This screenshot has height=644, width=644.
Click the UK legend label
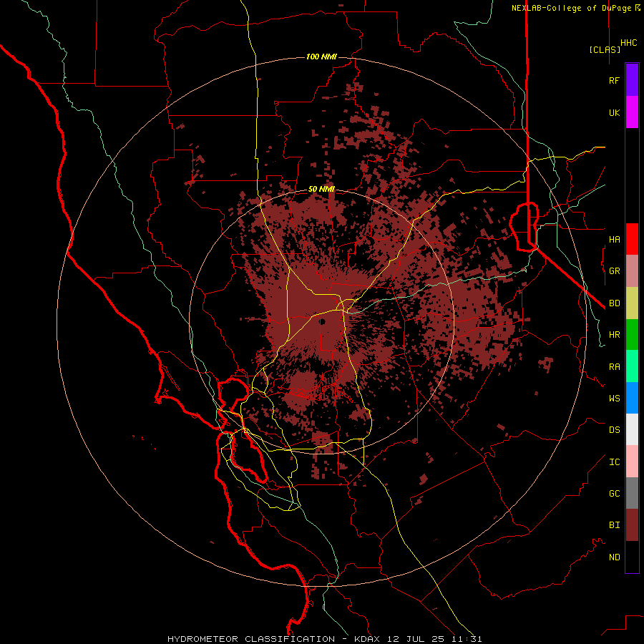point(614,112)
